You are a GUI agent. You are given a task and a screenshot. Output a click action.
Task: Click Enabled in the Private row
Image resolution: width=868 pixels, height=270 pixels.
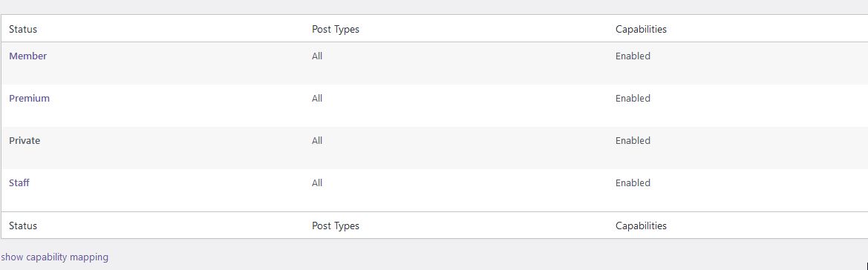(633, 140)
